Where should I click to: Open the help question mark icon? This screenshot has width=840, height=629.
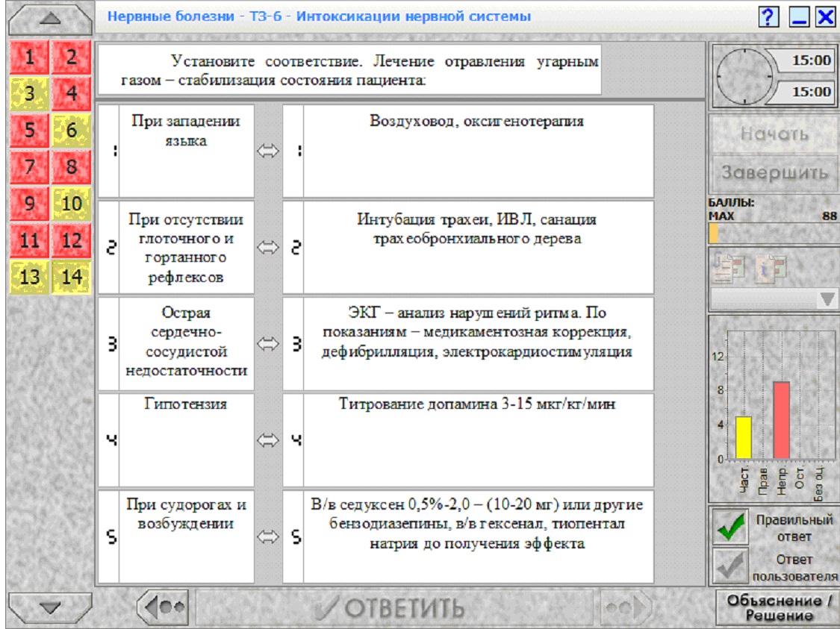click(x=768, y=16)
